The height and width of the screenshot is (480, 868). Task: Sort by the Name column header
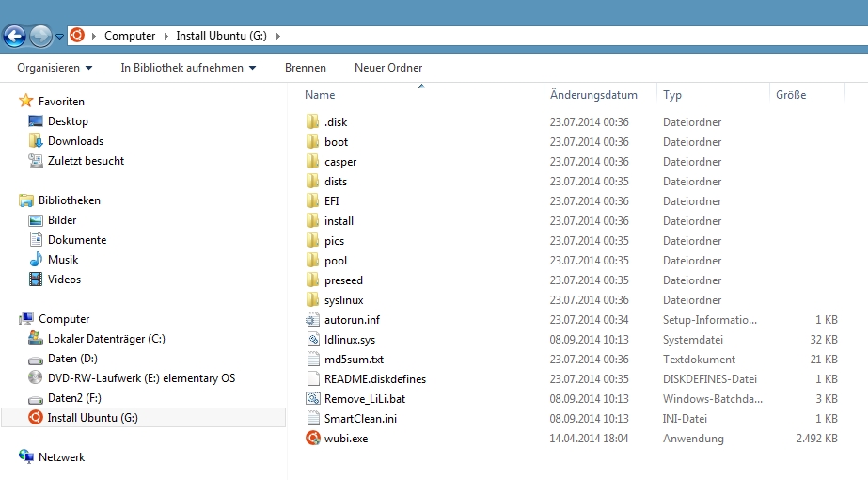tap(320, 95)
